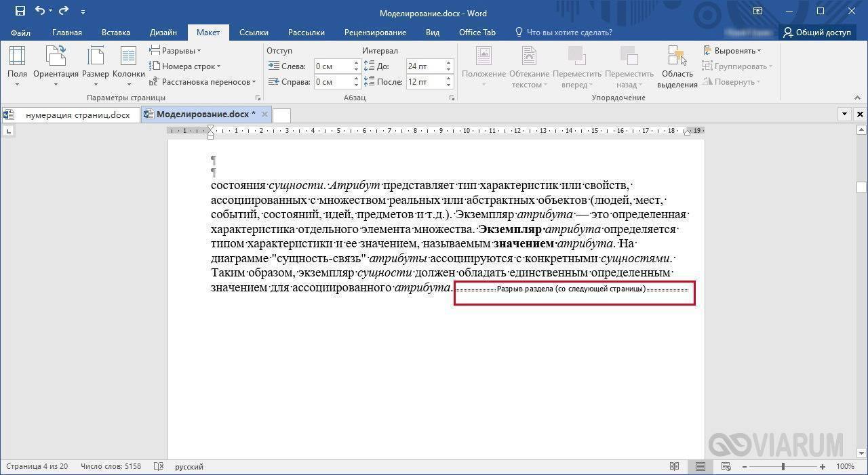Screen dimensions: 868x475
Task: Click the Слева indent input field
Action: pos(332,66)
